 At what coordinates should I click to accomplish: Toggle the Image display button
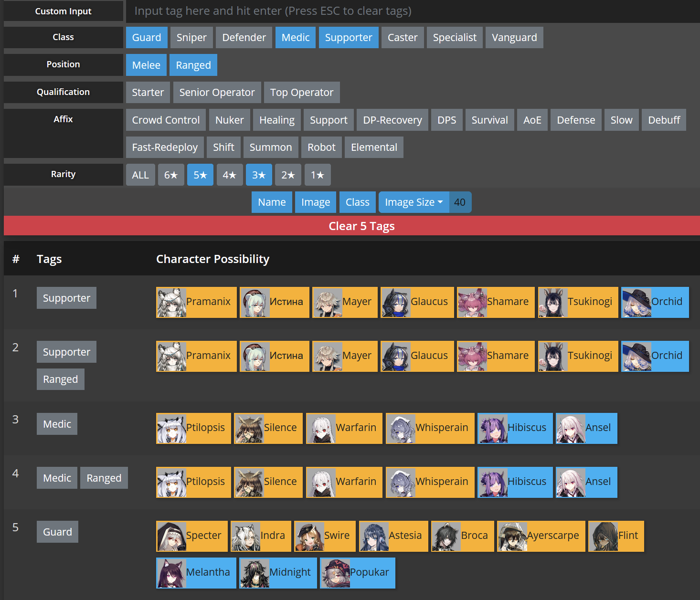(x=316, y=202)
